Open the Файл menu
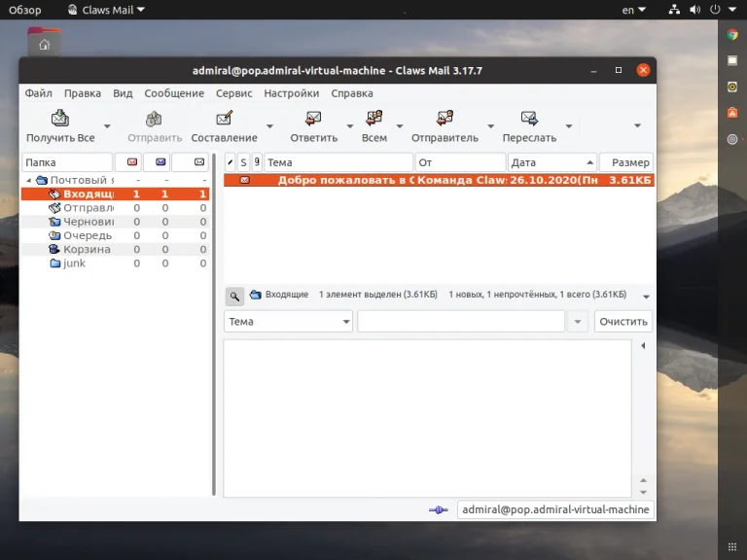This screenshot has height=560, width=747. (x=39, y=93)
